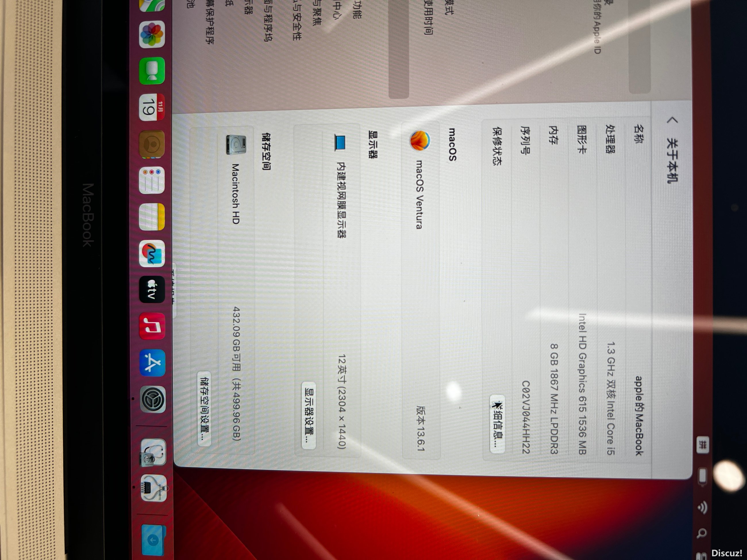Open the Photos app in the Dock
This screenshot has height=560, width=747.
152,34
